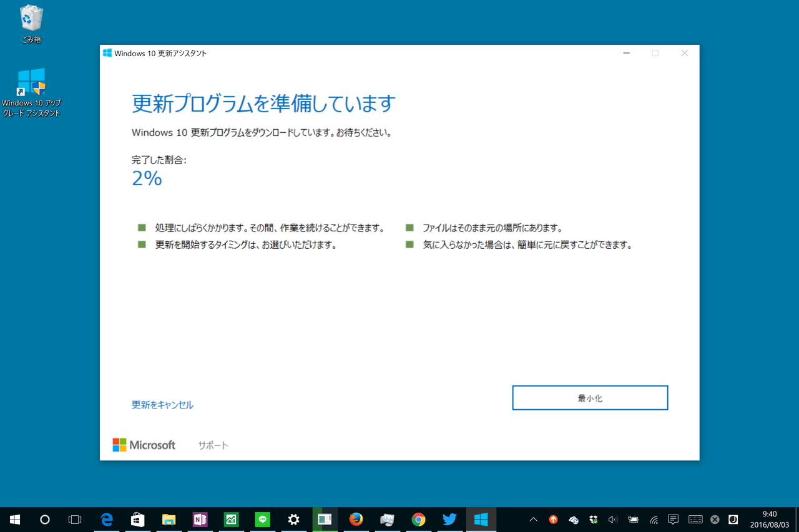This screenshot has width=799, height=532.
Task: Open the Action Center notifications
Action: coord(673,519)
